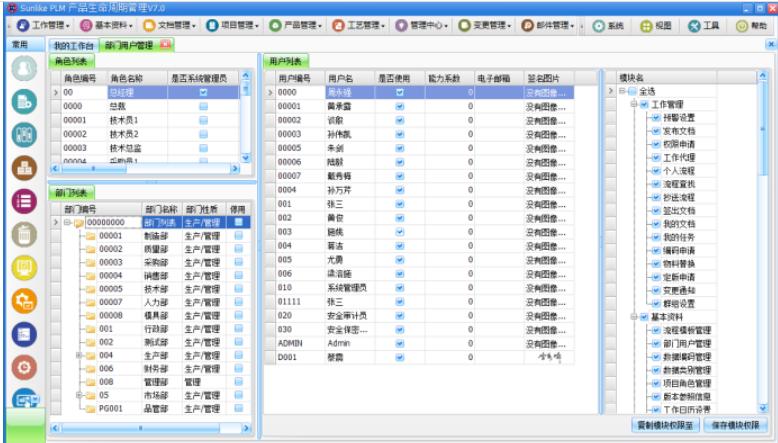The image size is (778, 443).
Task: Click the orange gear-and-mail sidebar icon
Action: click(24, 301)
